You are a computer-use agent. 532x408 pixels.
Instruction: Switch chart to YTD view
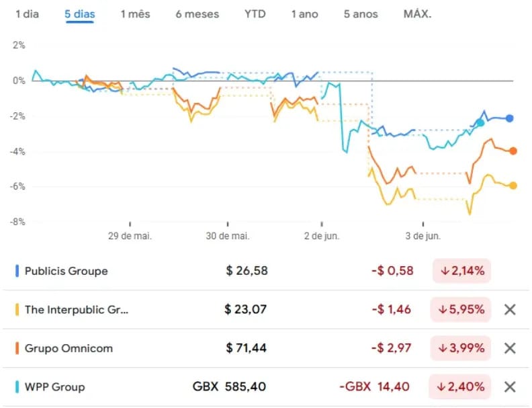[x=255, y=14]
